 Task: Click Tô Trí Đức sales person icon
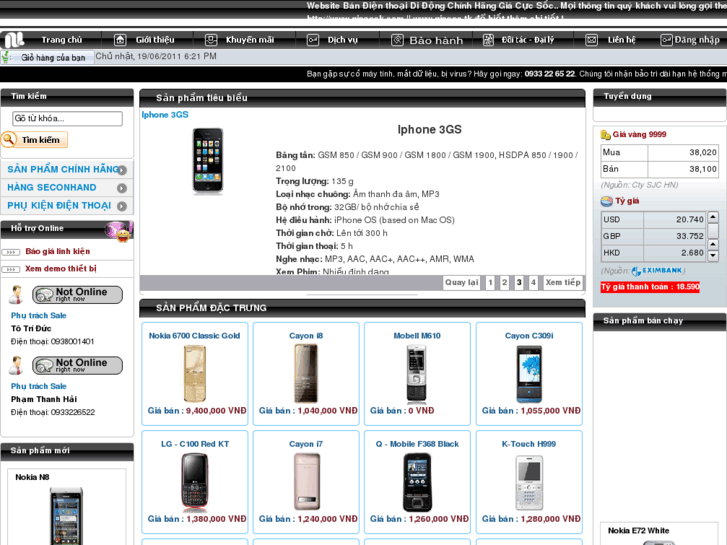[x=16, y=295]
